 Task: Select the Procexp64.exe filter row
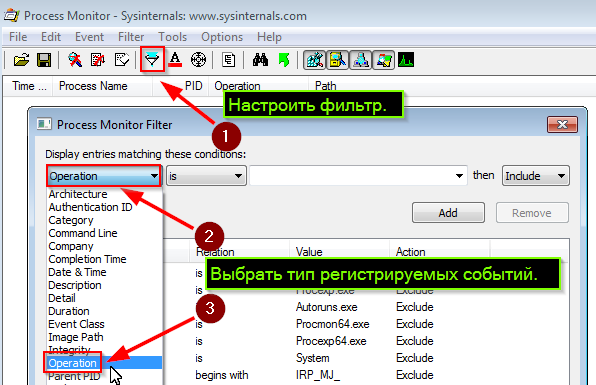click(x=366, y=341)
